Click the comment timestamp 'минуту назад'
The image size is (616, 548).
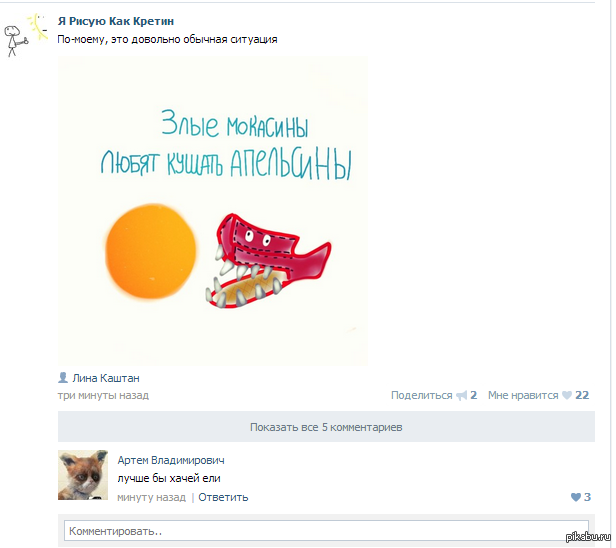151,497
